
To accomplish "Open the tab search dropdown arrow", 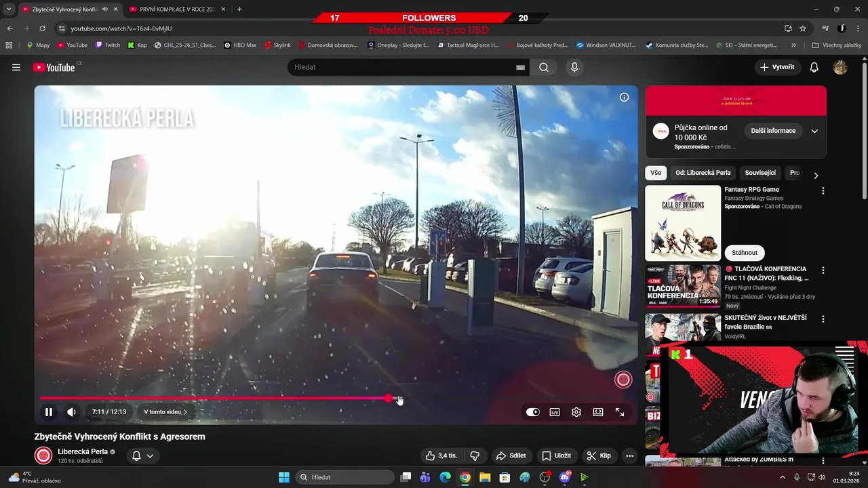I will pos(8,9).
